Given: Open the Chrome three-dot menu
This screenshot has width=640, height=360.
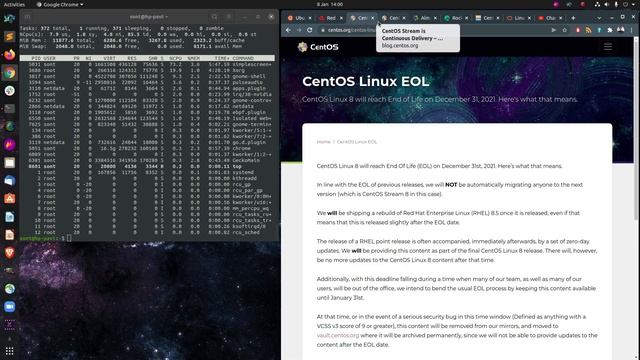Looking at the screenshot, I should coord(632,30).
